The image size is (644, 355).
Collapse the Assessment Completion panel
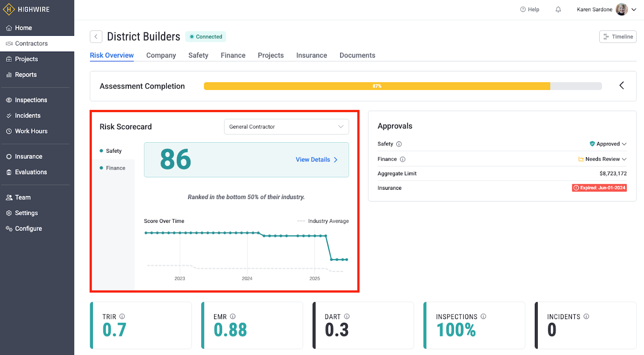621,85
